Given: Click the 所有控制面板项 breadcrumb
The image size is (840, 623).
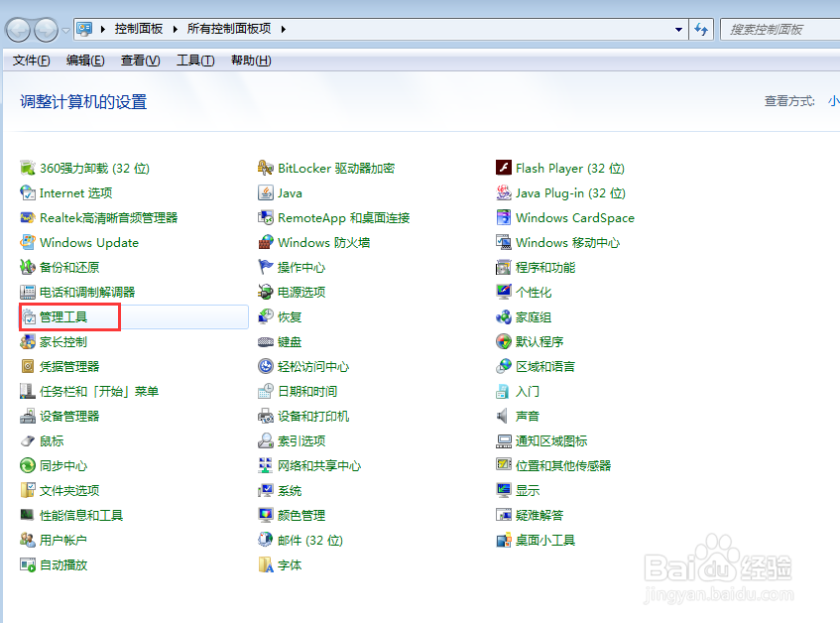Looking at the screenshot, I should 229,29.
